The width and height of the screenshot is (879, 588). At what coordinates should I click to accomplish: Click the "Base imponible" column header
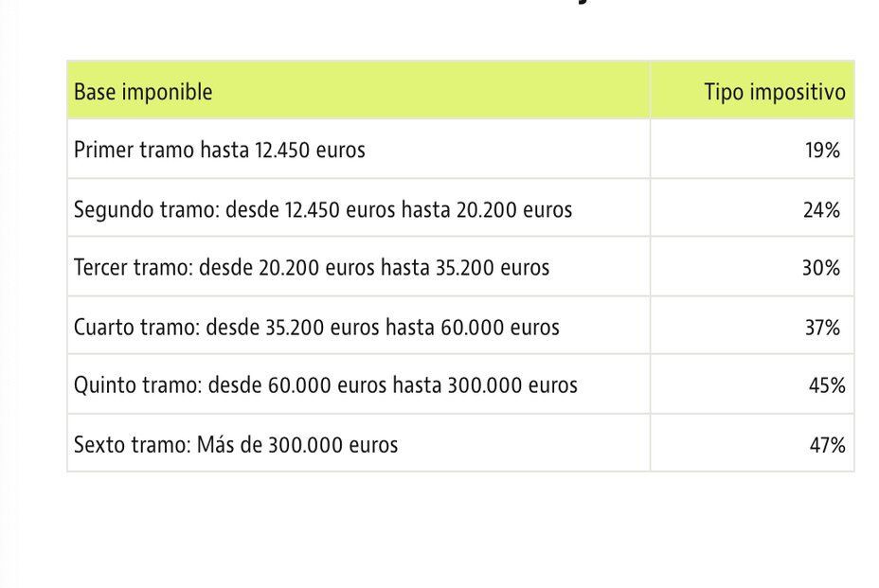coord(143,92)
